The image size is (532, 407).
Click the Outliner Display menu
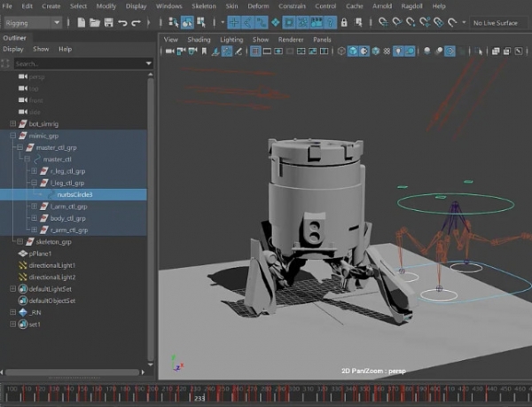[12, 50]
